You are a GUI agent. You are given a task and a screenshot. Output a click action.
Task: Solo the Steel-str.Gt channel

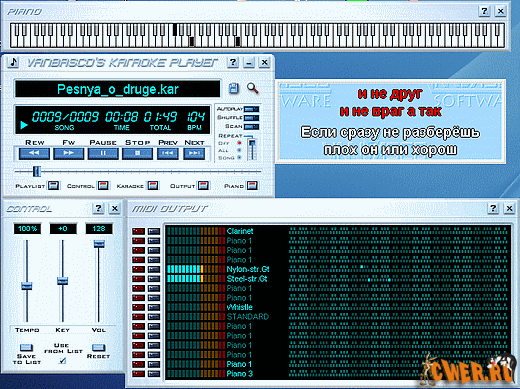[x=154, y=279]
